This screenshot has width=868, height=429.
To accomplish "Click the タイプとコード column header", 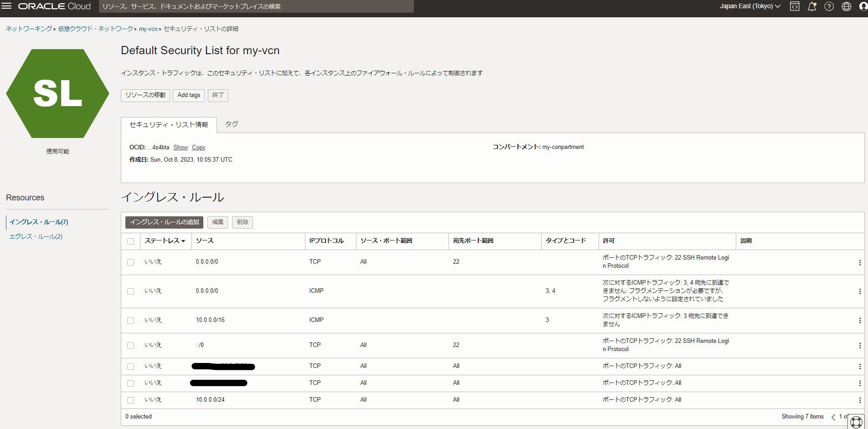I will 566,241.
